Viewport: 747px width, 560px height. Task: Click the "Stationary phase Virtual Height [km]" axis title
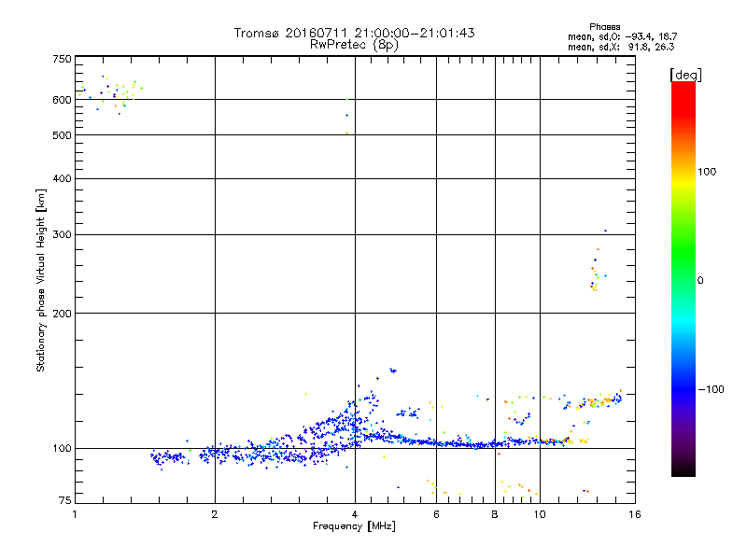[x=41, y=280]
